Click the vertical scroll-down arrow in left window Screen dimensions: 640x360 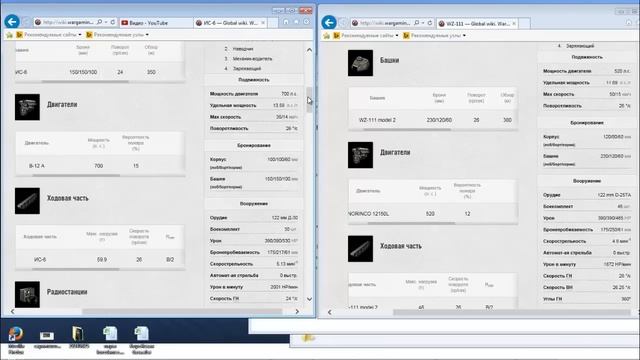309,299
